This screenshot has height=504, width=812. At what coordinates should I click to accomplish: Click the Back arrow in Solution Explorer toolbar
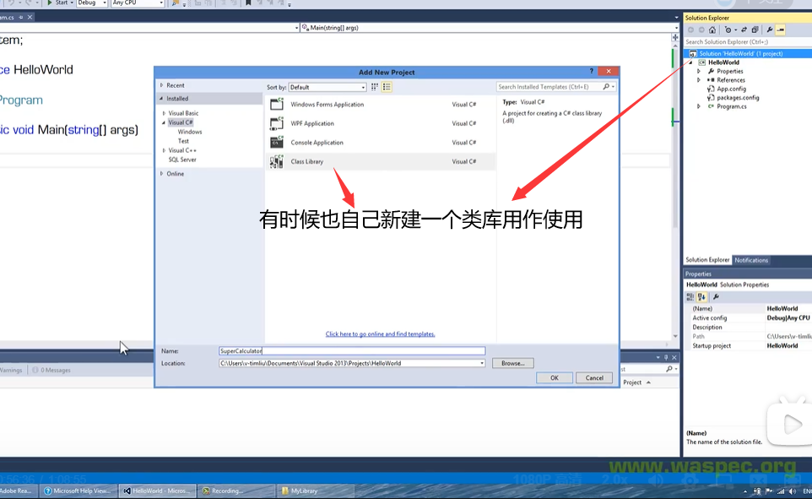tap(690, 30)
